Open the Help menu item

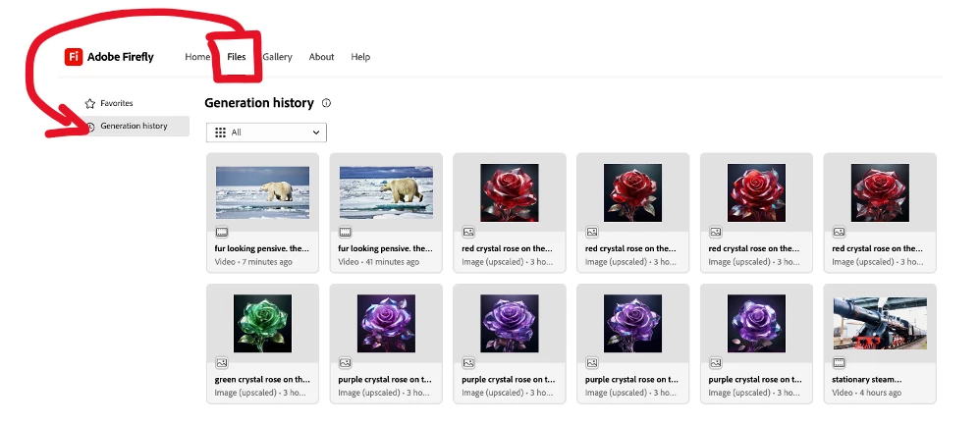[360, 57]
